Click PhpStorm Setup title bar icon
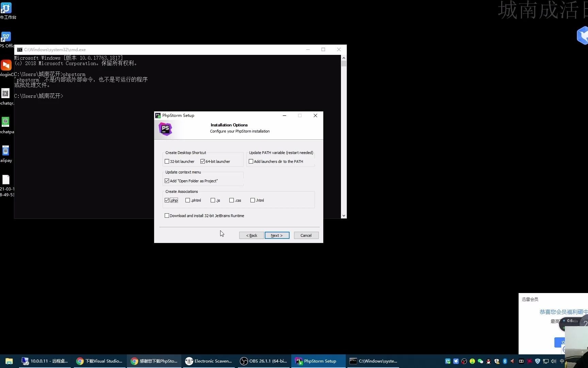Screen dimensions: 588x368 coord(158,116)
